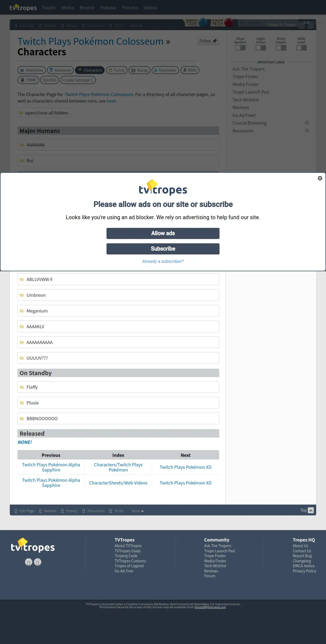Close the ad blocker dialog
The height and width of the screenshot is (644, 326).
(320, 178)
